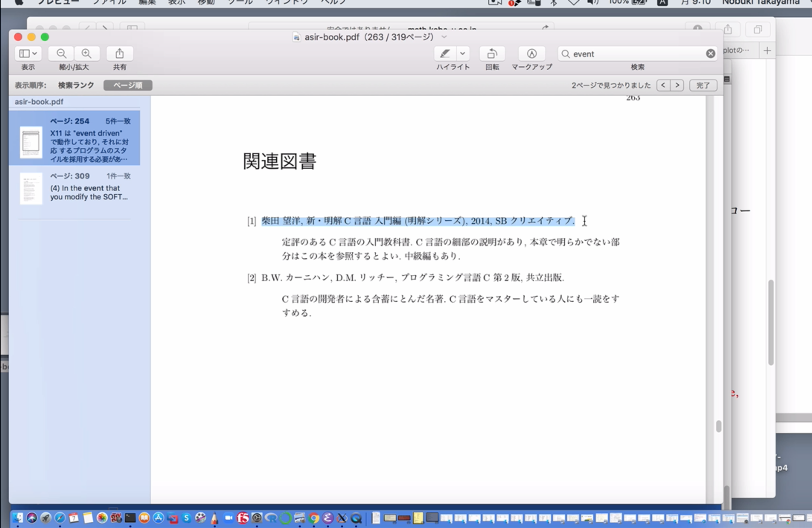
Task: Open the red f5 app in Dock
Action: 243,518
